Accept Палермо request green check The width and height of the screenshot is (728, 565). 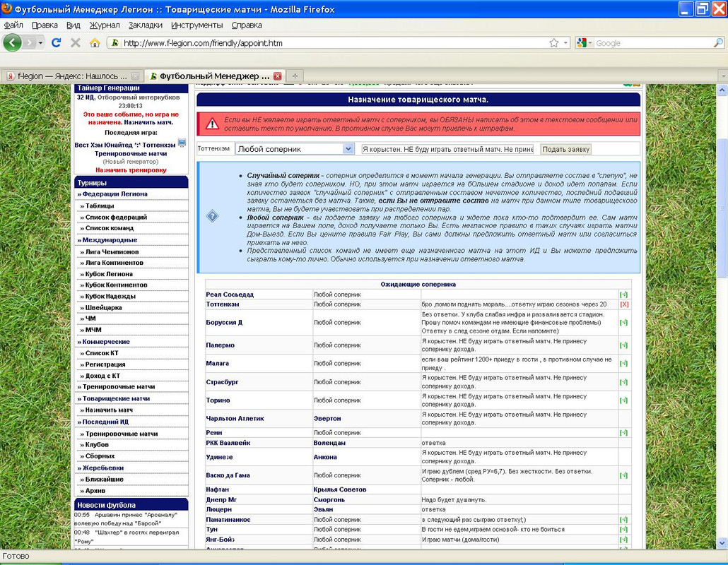[623, 345]
